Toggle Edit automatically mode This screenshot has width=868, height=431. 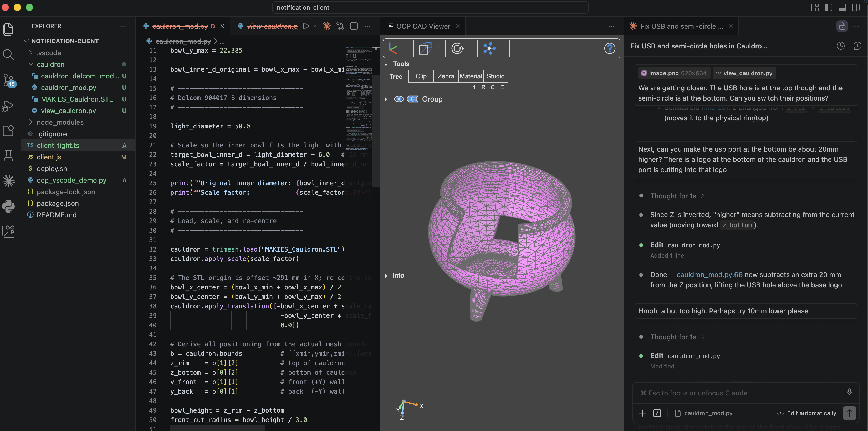pos(806,413)
